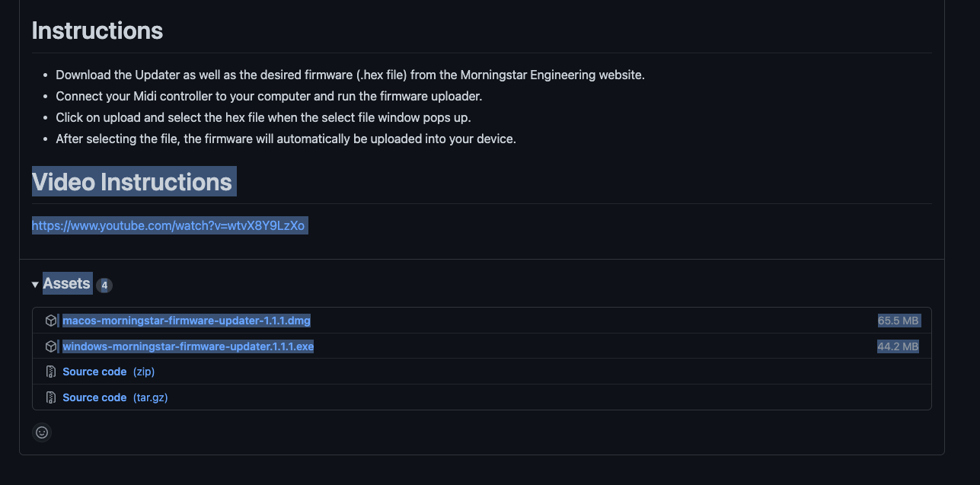
Task: Select the Instructions heading
Action: 97,30
